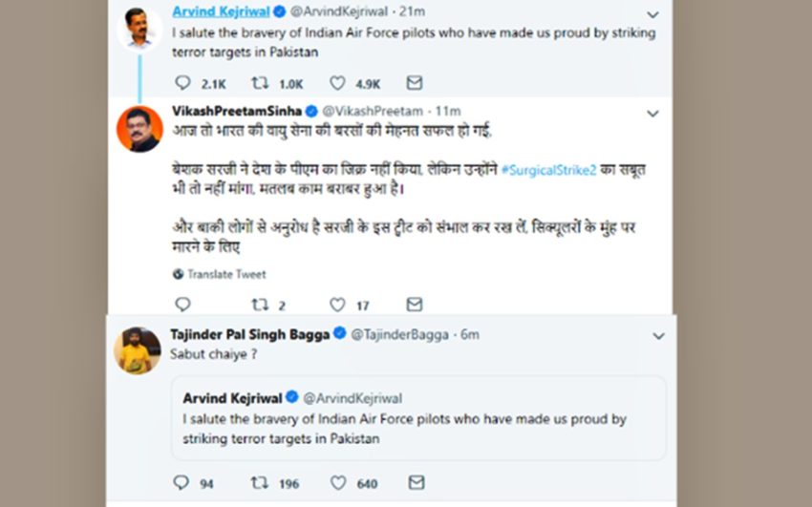This screenshot has width=812, height=507.
Task: Expand the menu arrow on VikashPreetamSinha's tweet
Action: point(652,113)
